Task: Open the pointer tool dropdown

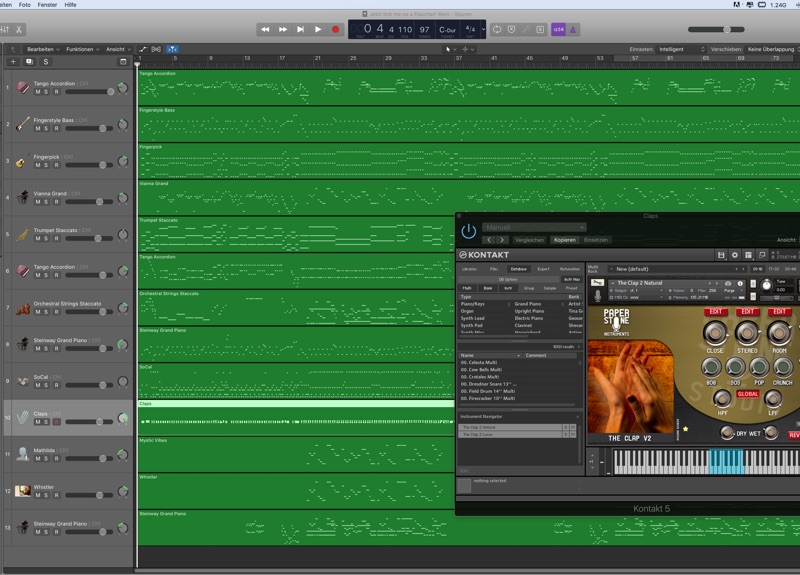Action: point(451,49)
